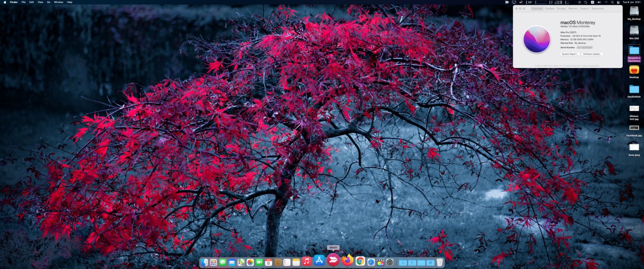Image resolution: width=644 pixels, height=269 pixels.
Task: Start FaceTime from the Dock
Action: [260, 262]
